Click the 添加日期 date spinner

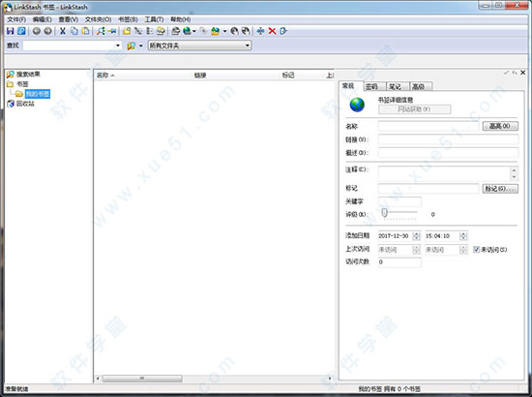(x=416, y=236)
